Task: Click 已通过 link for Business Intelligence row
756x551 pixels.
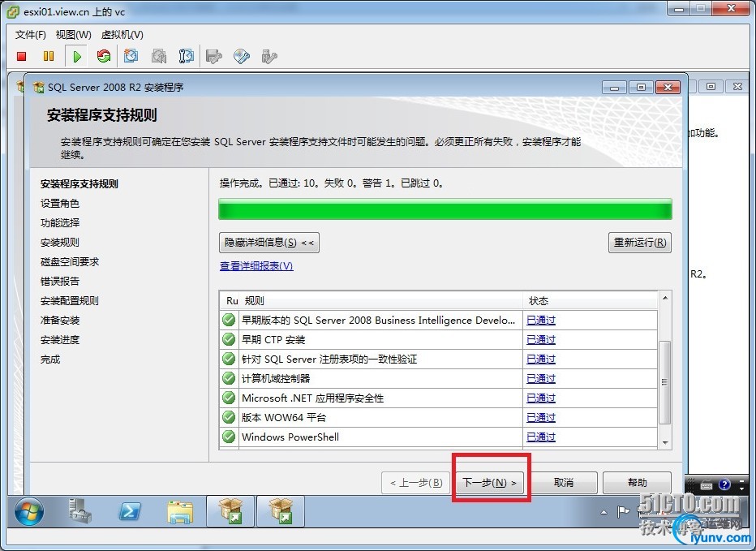Action: (x=541, y=320)
